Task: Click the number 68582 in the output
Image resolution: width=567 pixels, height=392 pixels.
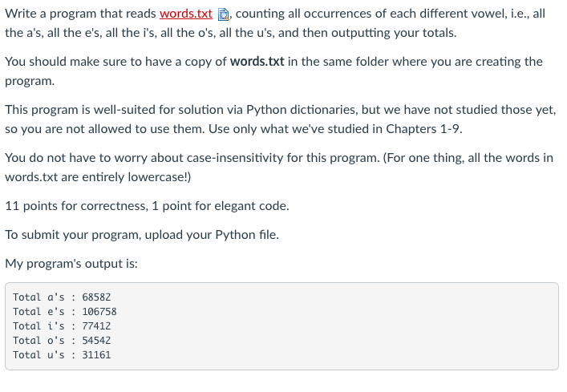Action: click(96, 297)
